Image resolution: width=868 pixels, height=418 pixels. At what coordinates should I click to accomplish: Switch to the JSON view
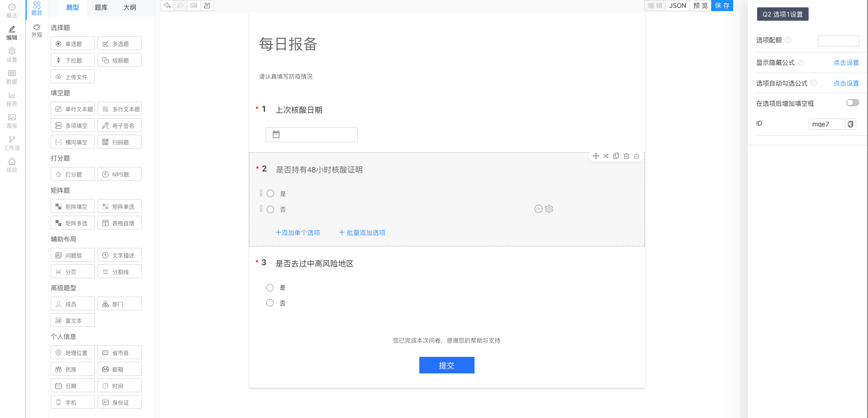tap(677, 6)
